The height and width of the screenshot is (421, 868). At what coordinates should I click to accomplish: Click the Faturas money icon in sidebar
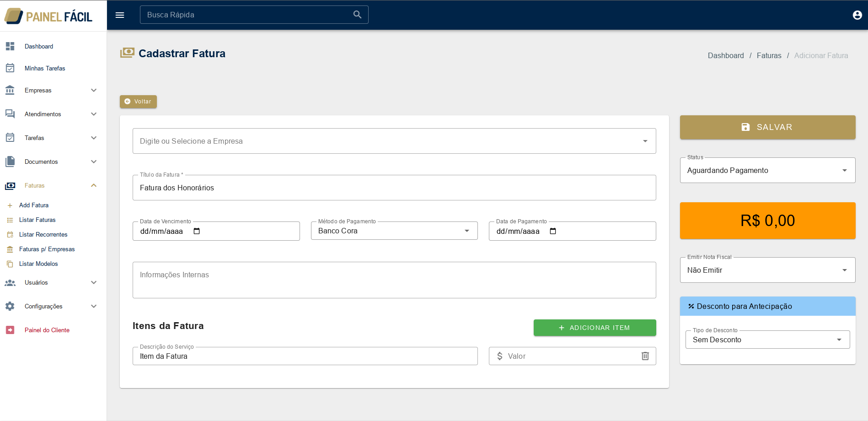[10, 185]
